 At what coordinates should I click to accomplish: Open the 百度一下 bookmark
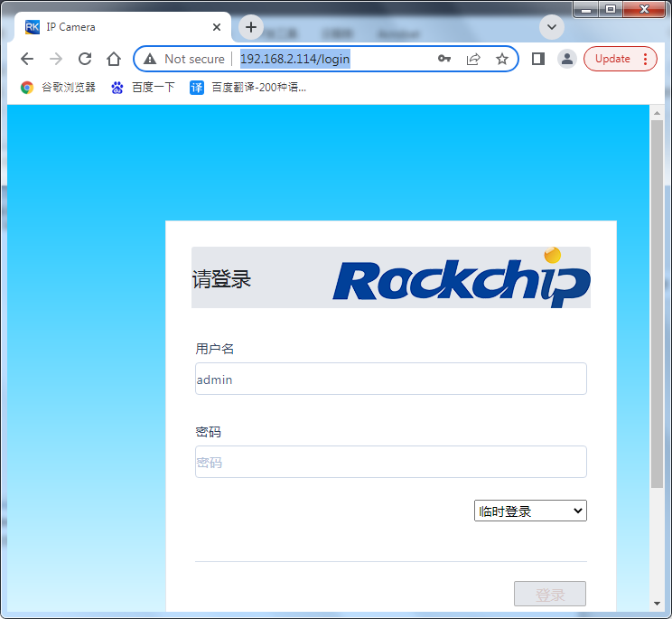143,88
